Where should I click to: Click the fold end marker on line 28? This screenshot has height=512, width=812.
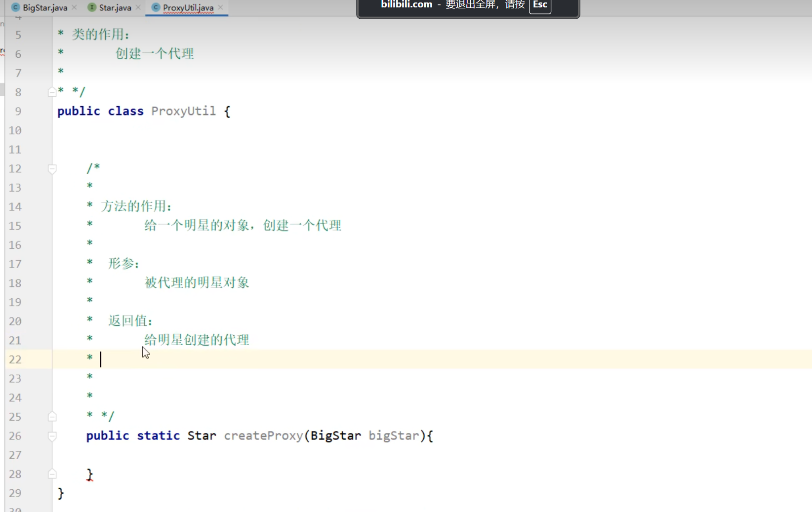pos(52,474)
